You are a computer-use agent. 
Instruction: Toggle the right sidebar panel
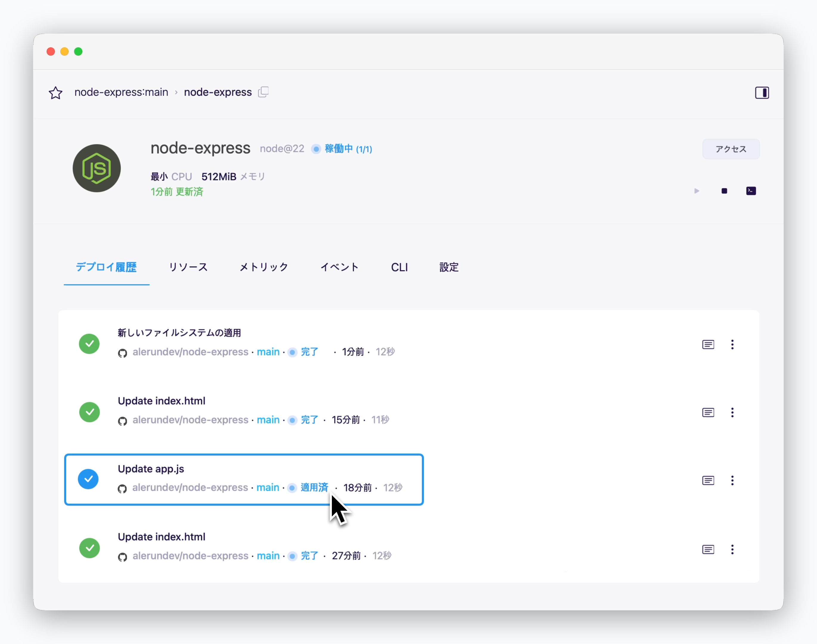click(762, 93)
